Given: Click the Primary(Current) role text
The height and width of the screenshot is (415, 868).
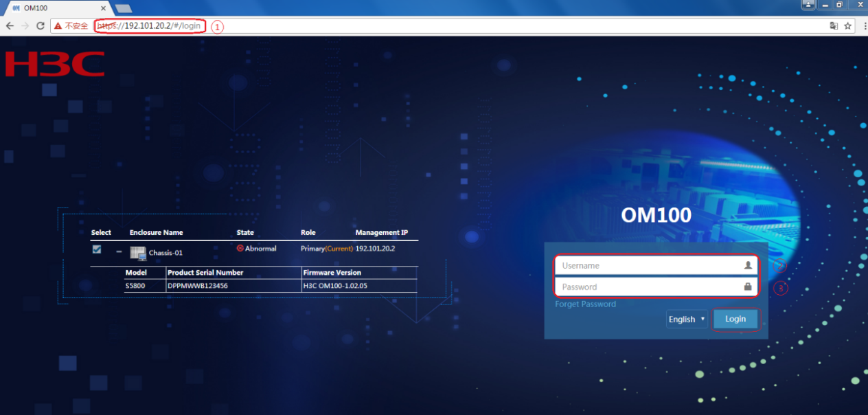Looking at the screenshot, I should pyautogui.click(x=327, y=248).
